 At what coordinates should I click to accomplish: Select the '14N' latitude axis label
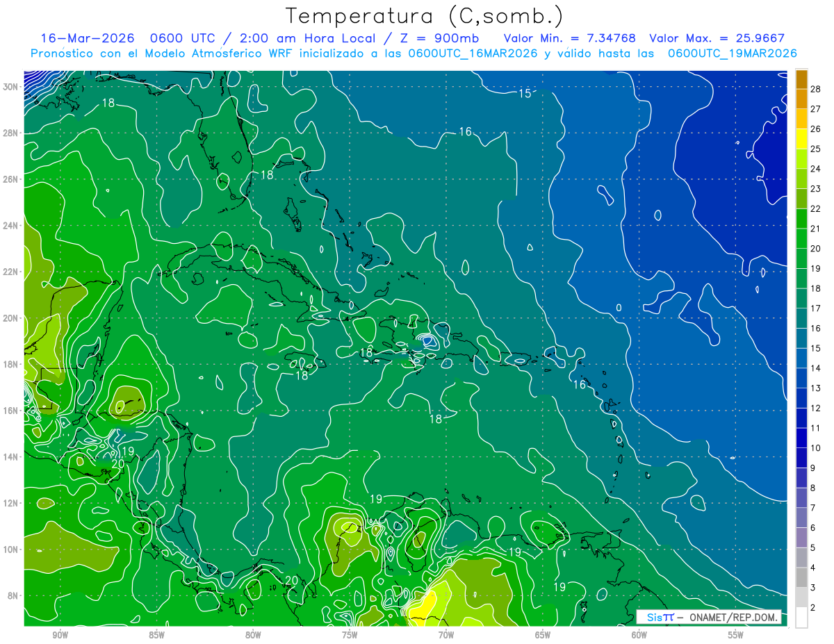point(10,457)
